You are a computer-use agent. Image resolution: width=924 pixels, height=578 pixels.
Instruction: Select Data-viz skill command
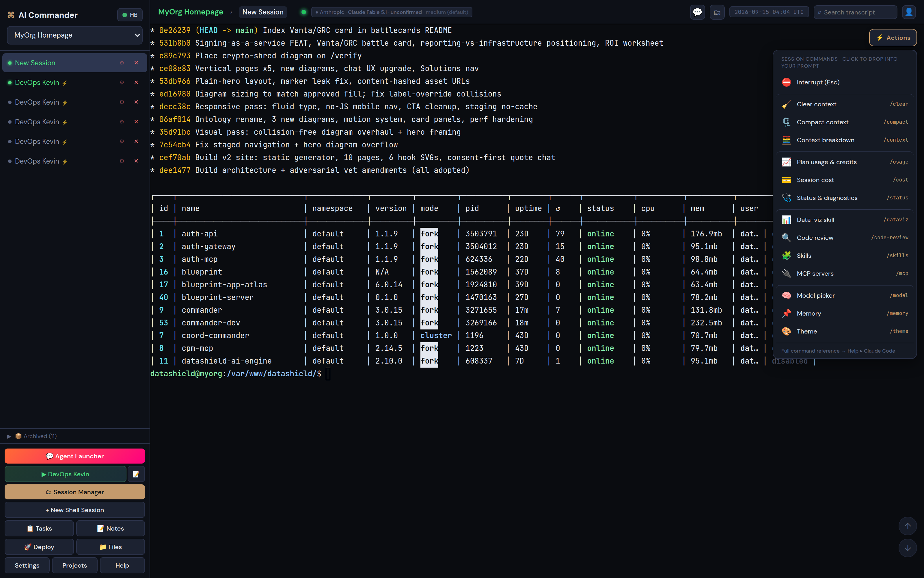pyautogui.click(x=845, y=219)
